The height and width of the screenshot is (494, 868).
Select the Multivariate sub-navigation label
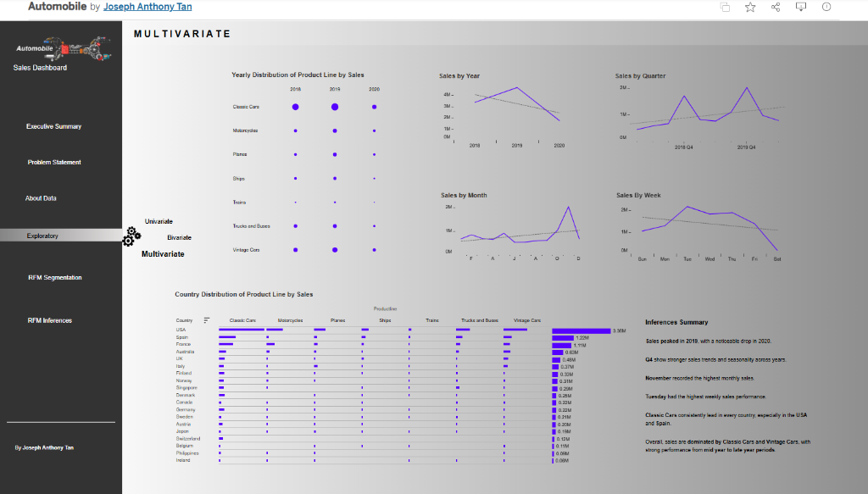pos(163,254)
